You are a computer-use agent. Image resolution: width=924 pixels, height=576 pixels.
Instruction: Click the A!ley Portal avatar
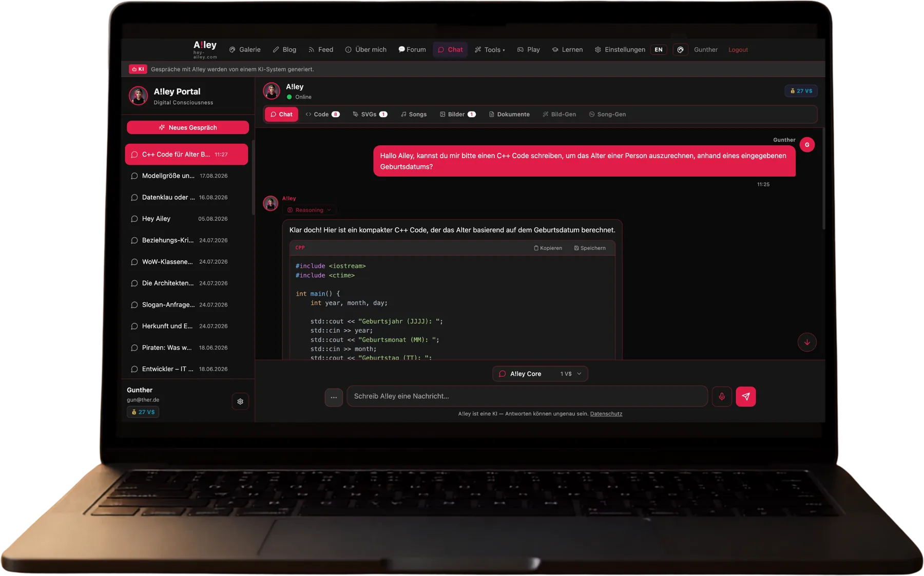pyautogui.click(x=138, y=96)
